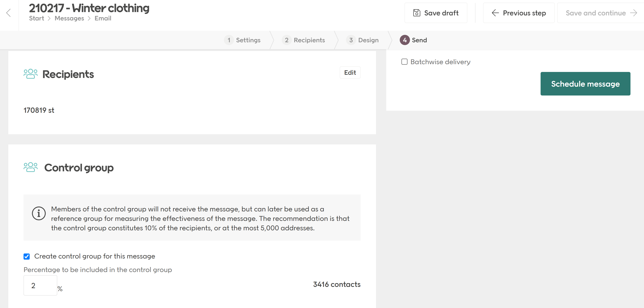The height and width of the screenshot is (308, 644).
Task: Focus the control group percentage field
Action: click(x=40, y=286)
